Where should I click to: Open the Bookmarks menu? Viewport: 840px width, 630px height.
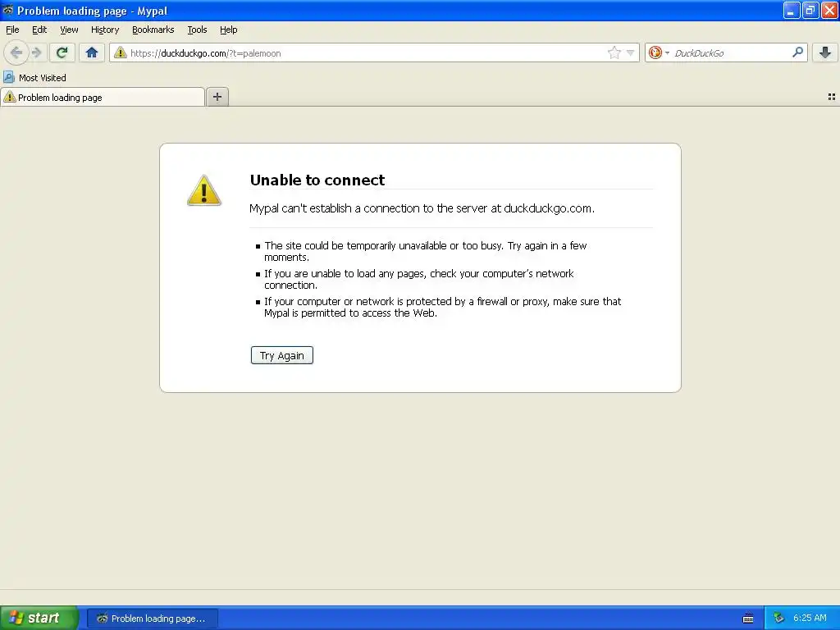153,30
